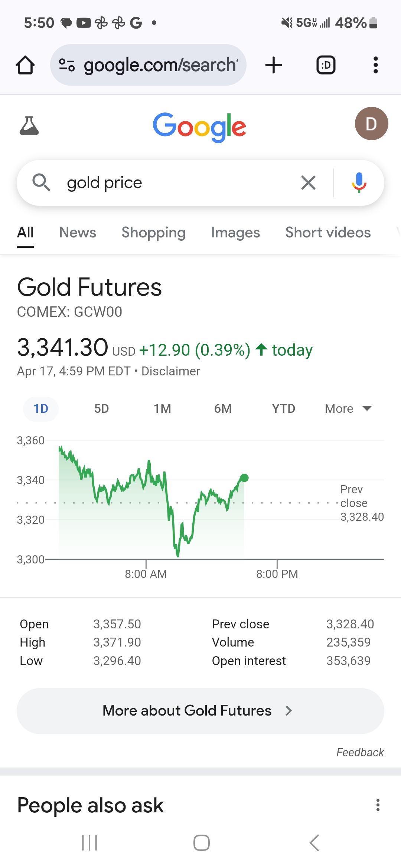Select the 1D chart range
Viewport: 401px width, 868px height.
(x=41, y=409)
